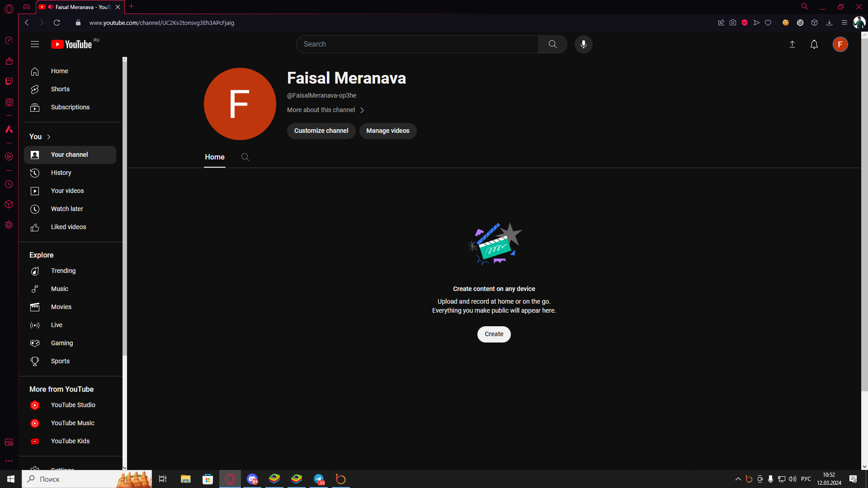
Task: Open channel search magnifier next to Home tab
Action: click(x=245, y=157)
